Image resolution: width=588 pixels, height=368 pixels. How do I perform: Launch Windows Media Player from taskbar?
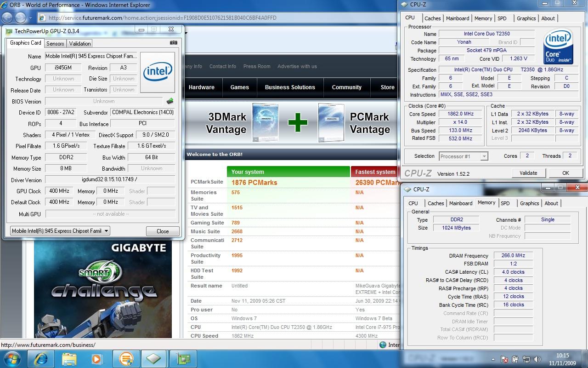tap(97, 358)
